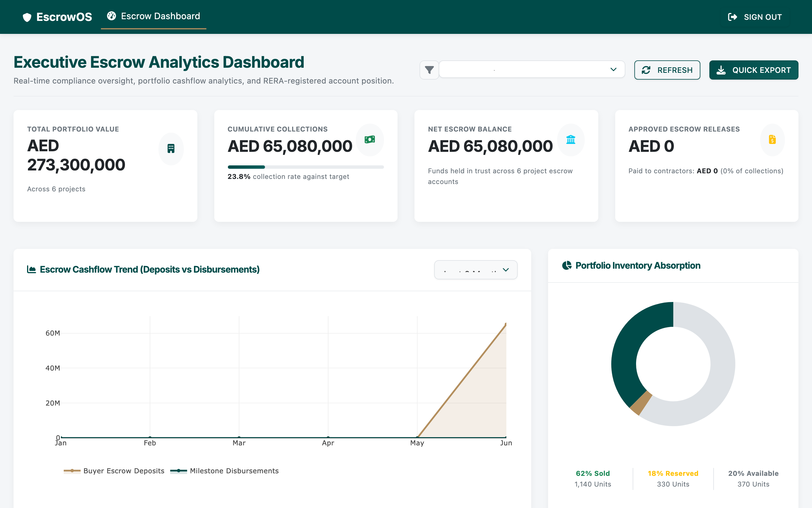Click the May data point on the chart
This screenshot has height=508, width=812.
click(x=417, y=437)
